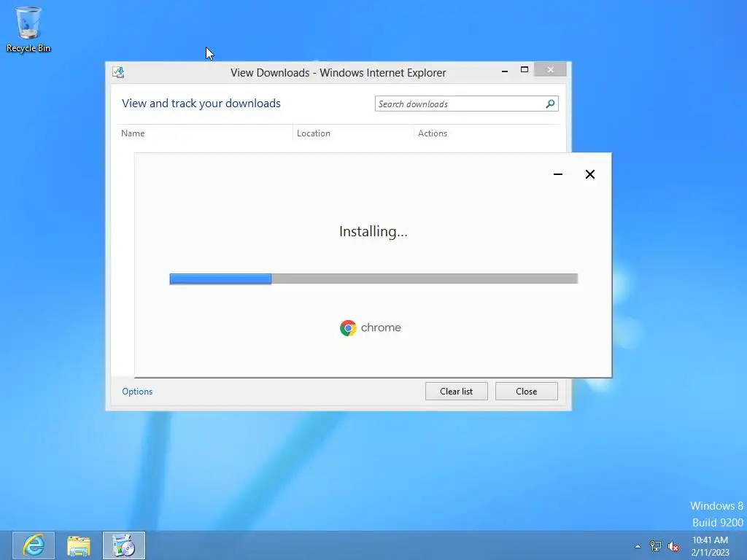Minimize the Chrome installer dialog
Viewport: 747px width, 560px height.
(x=558, y=174)
